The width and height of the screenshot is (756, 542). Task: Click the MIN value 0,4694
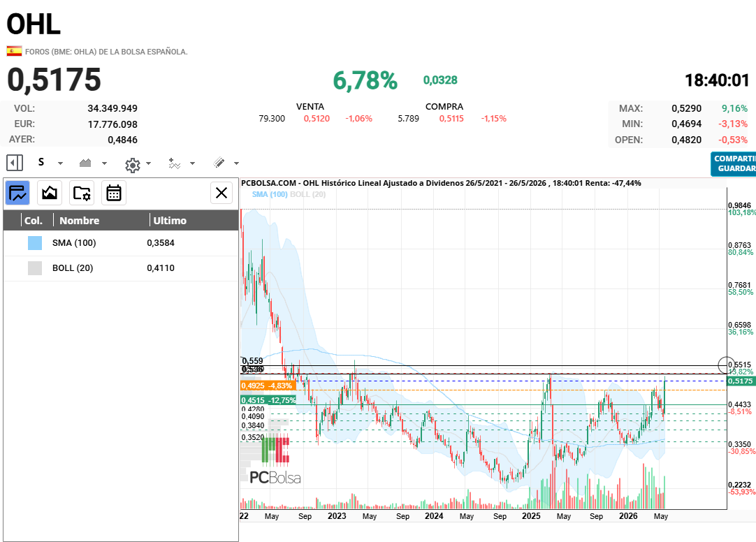[687, 124]
